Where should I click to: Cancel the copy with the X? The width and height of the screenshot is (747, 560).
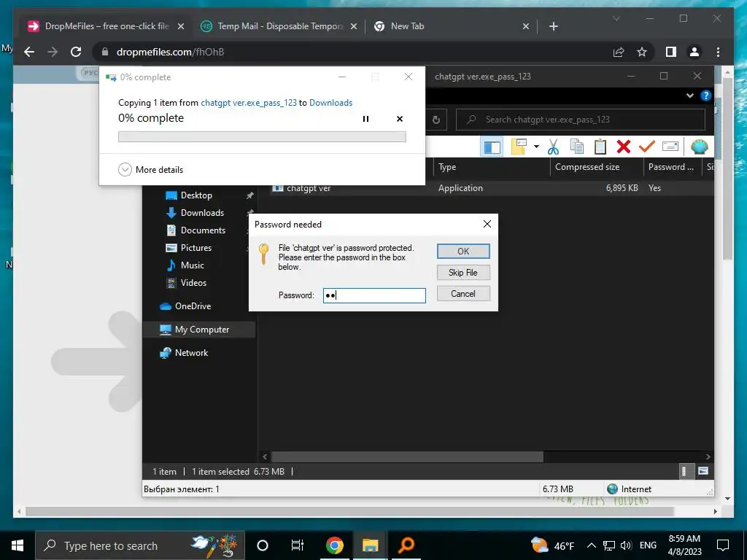(x=400, y=119)
